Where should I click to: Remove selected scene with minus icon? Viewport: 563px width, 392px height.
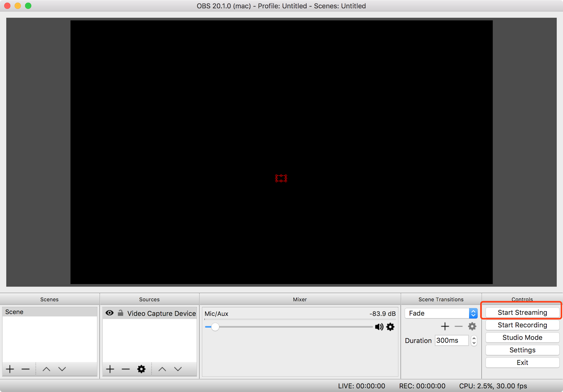coord(25,369)
